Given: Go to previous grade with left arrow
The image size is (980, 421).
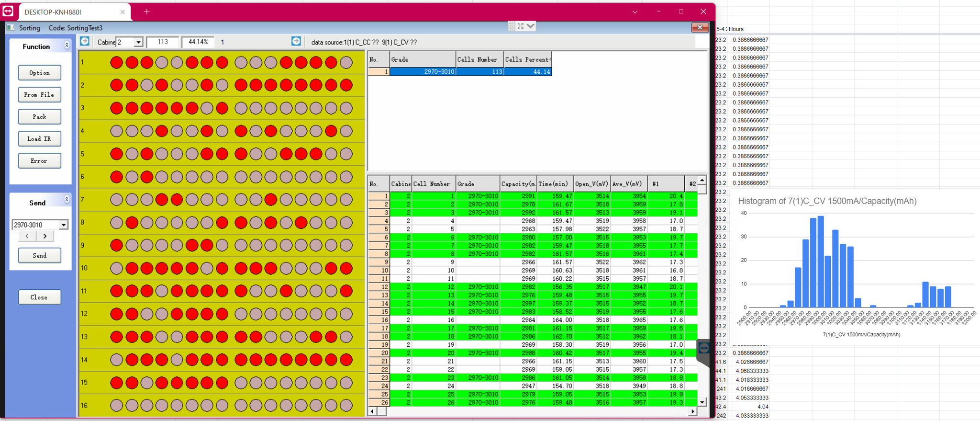Looking at the screenshot, I should tap(27, 236).
